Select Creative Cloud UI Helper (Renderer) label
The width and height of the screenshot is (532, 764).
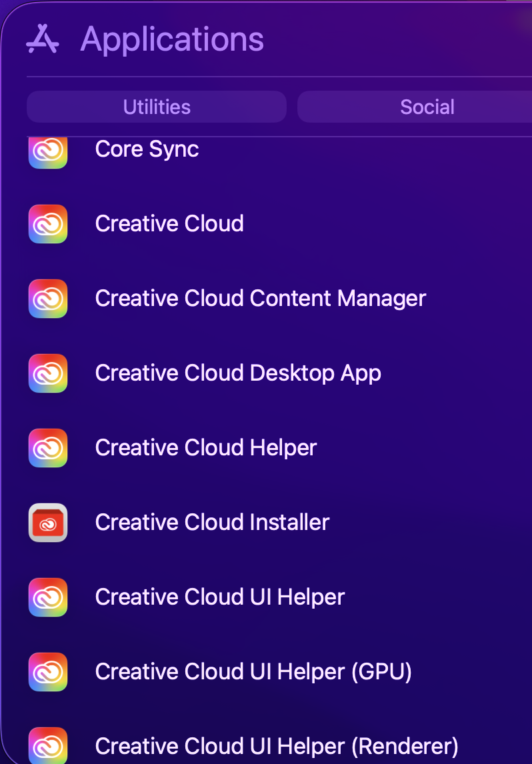(x=277, y=747)
